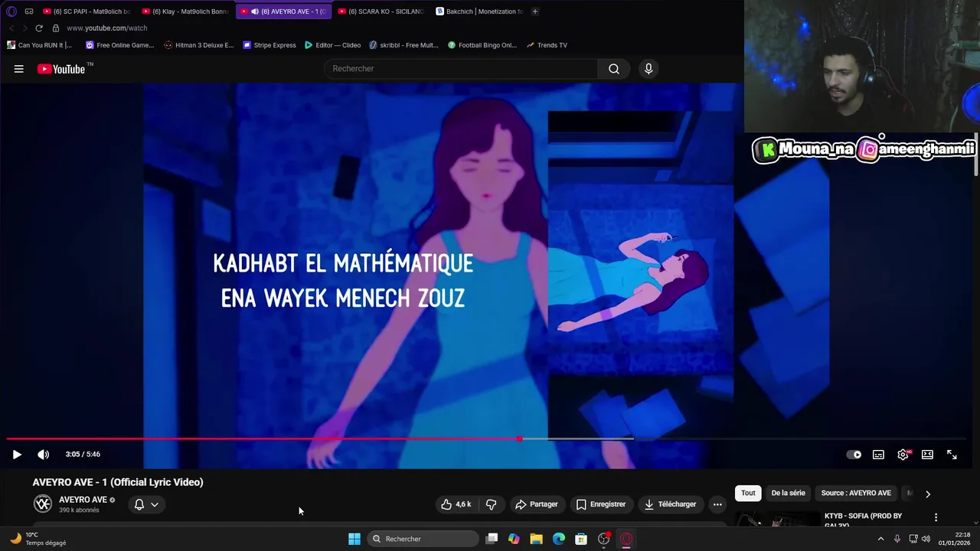Reload the page
The image size is (980, 551).
pyautogui.click(x=39, y=28)
